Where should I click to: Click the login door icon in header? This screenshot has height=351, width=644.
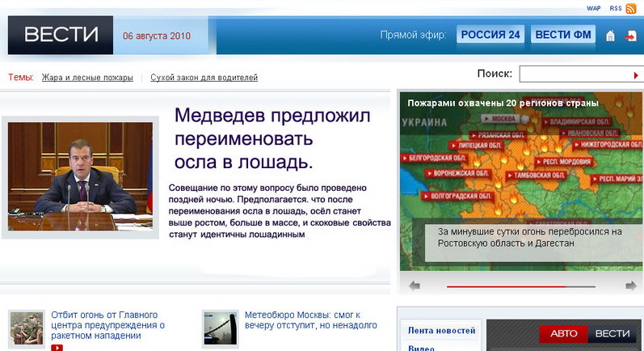631,36
